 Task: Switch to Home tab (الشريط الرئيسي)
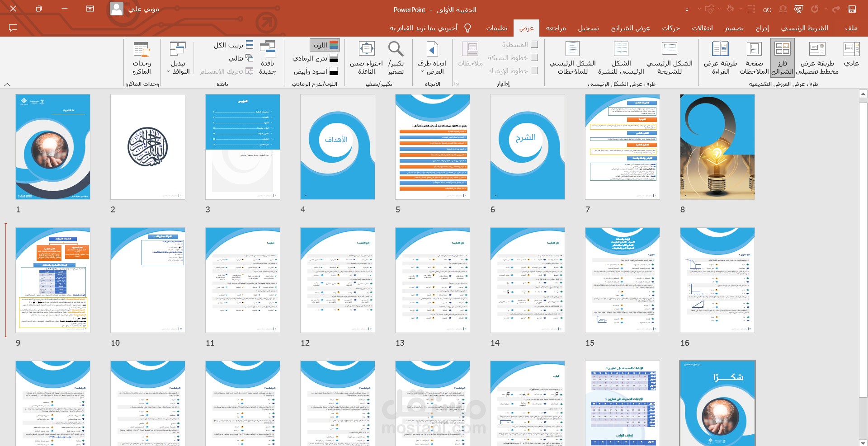(805, 28)
